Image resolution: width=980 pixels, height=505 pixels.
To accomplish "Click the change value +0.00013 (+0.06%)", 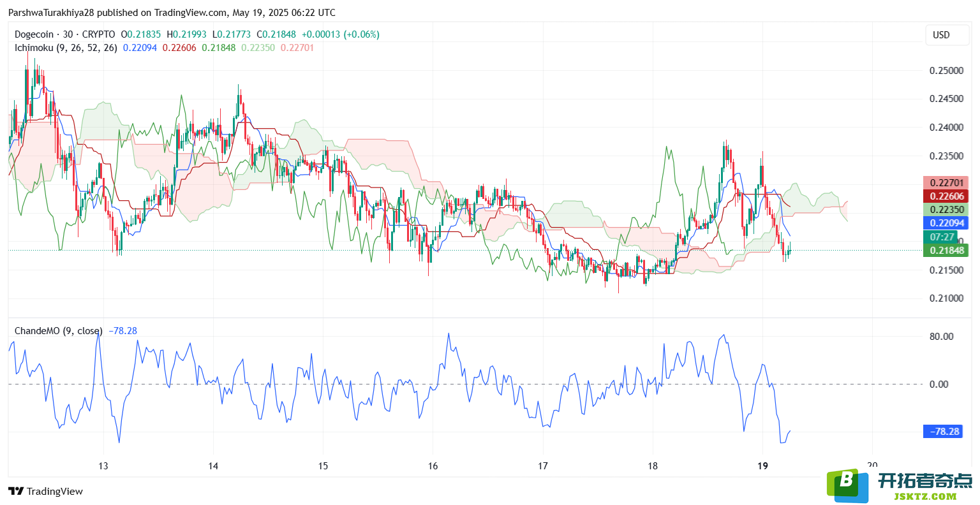I will point(340,34).
